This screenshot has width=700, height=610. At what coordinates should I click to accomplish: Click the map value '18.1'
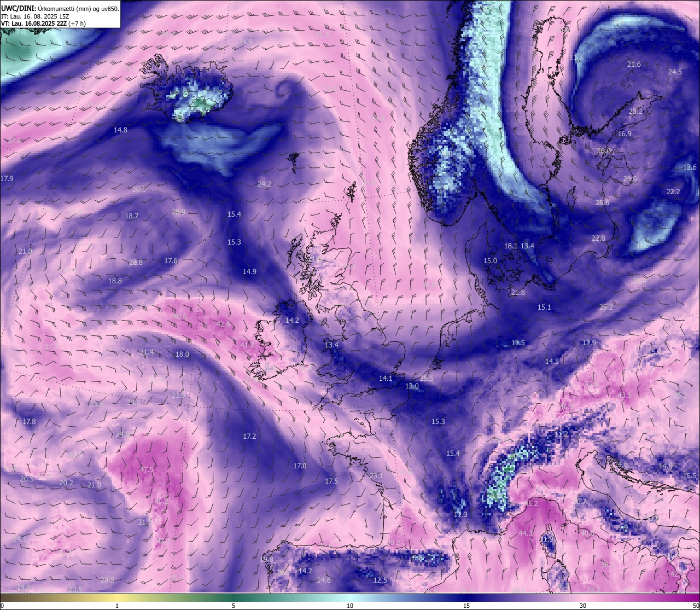pos(510,246)
